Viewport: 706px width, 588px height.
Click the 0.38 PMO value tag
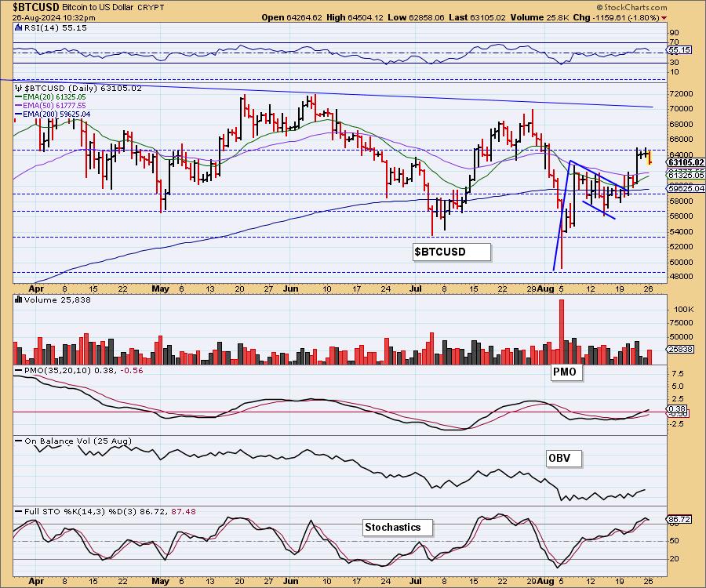click(677, 409)
